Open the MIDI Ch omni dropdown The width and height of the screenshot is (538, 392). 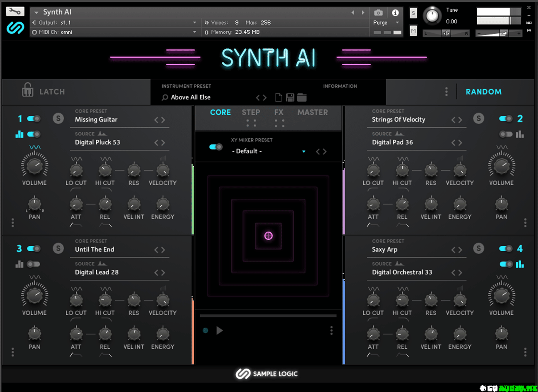pyautogui.click(x=194, y=32)
